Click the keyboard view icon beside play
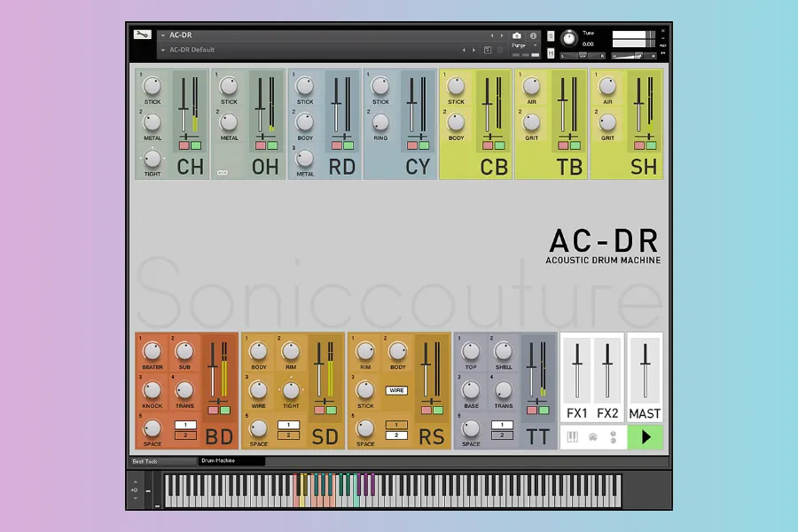The height and width of the screenshot is (532, 798). pyautogui.click(x=573, y=437)
